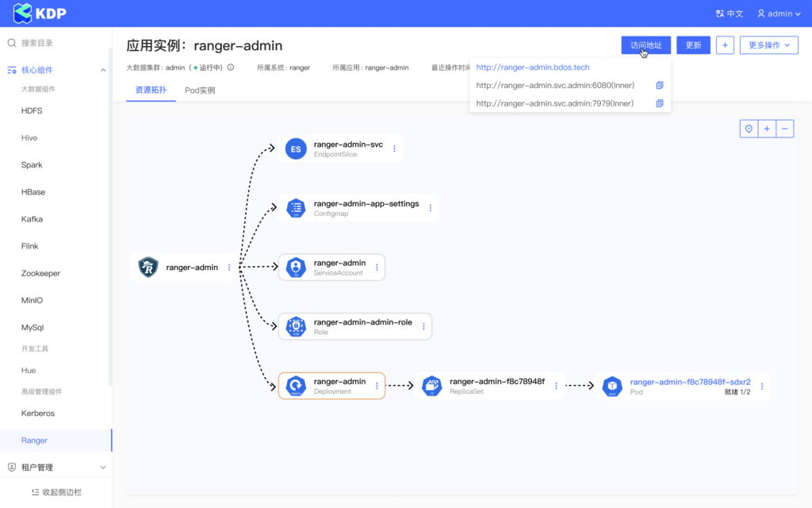
Task: Open the admin account dropdown
Action: (779, 14)
